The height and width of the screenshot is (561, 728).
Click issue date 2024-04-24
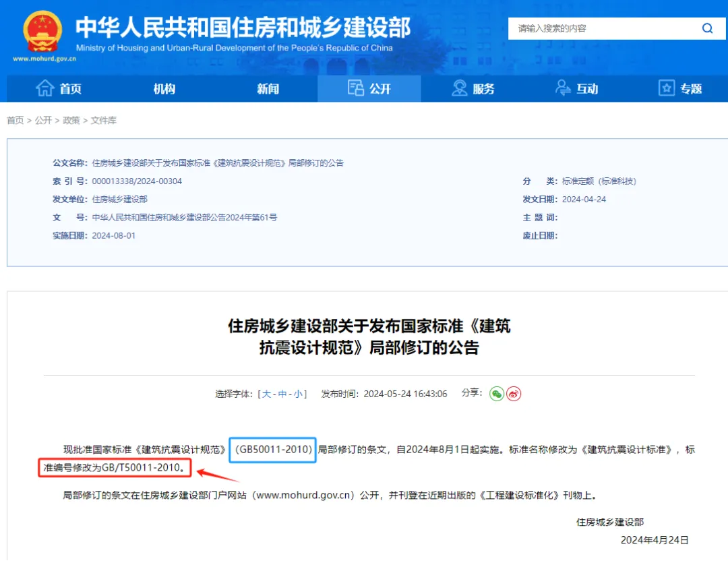(x=584, y=199)
